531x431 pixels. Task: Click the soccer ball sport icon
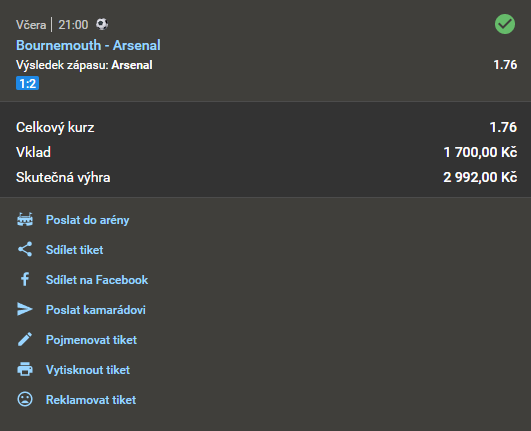(102, 24)
